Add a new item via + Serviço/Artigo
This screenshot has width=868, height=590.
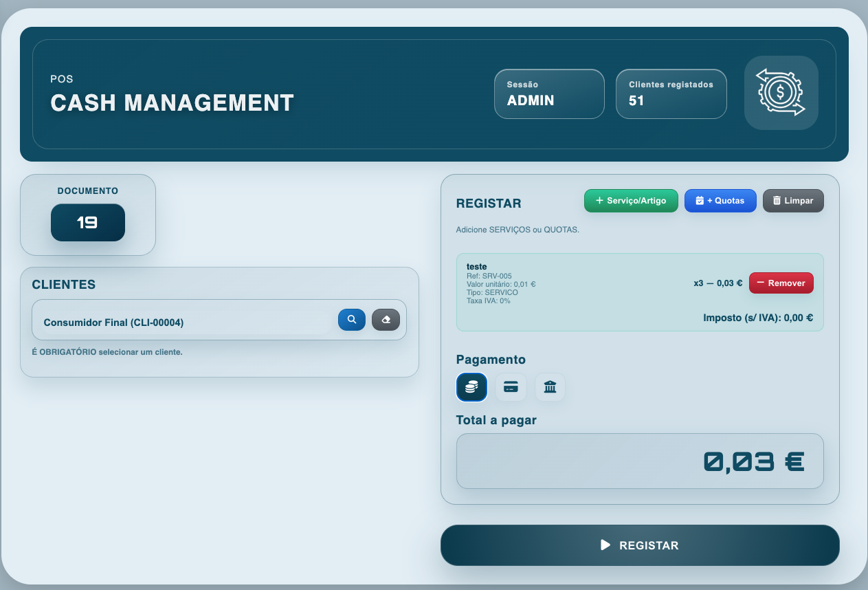(631, 200)
